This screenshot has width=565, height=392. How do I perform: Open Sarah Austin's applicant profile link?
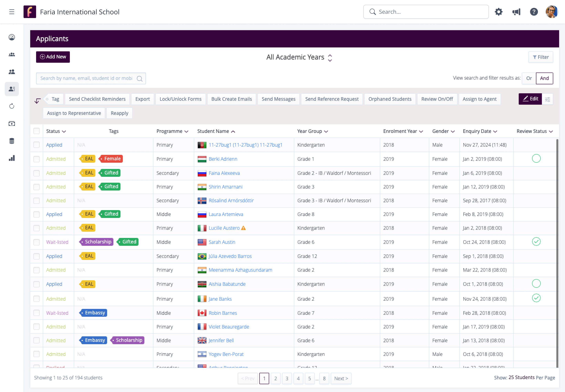(222, 242)
